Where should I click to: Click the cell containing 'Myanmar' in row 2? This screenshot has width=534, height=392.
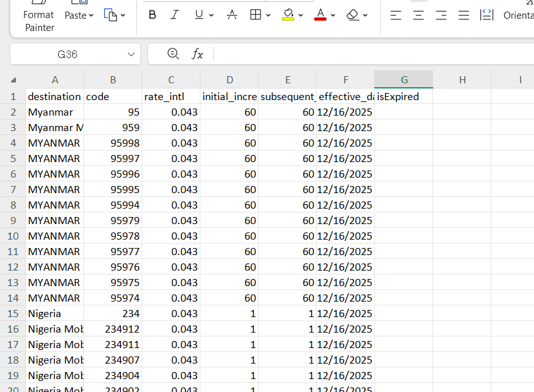click(x=55, y=112)
